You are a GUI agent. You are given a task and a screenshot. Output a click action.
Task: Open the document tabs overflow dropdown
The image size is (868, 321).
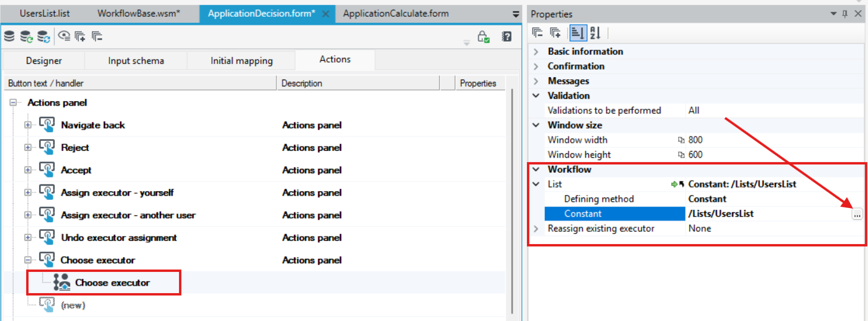click(516, 14)
